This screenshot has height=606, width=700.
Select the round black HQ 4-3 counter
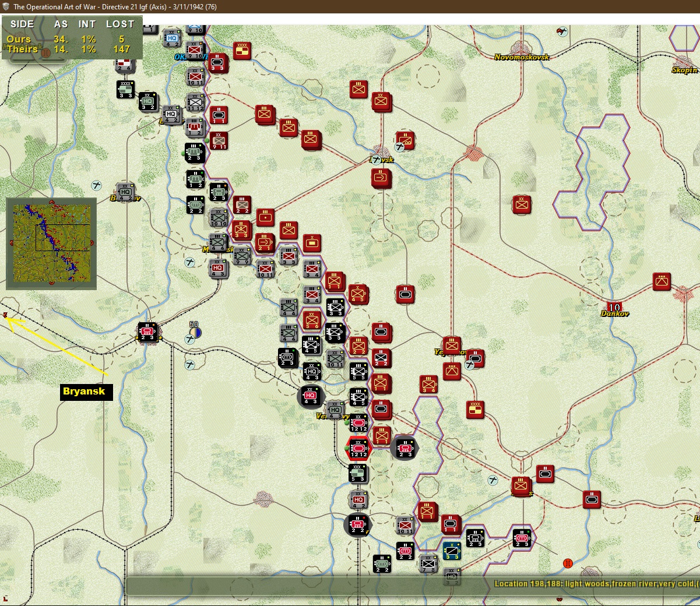pyautogui.click(x=310, y=396)
